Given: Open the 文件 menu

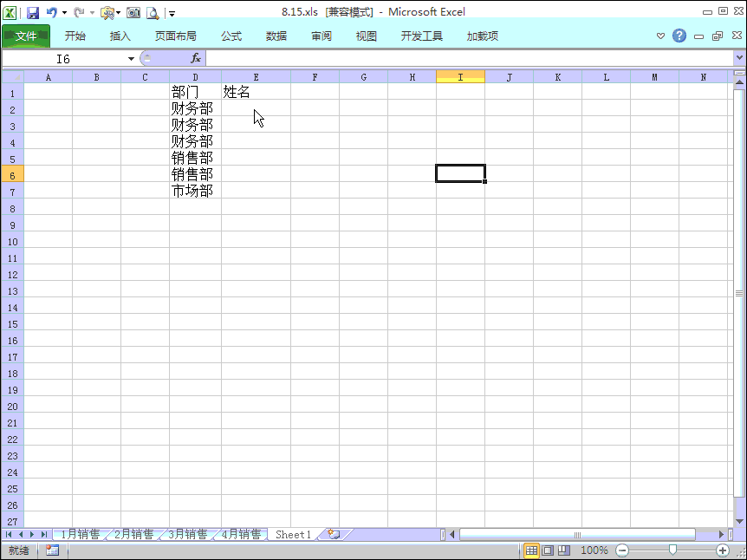Looking at the screenshot, I should tap(26, 36).
